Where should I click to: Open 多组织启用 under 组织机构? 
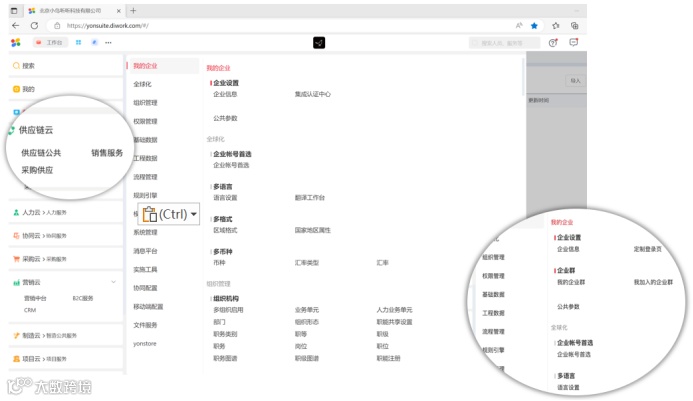228,310
